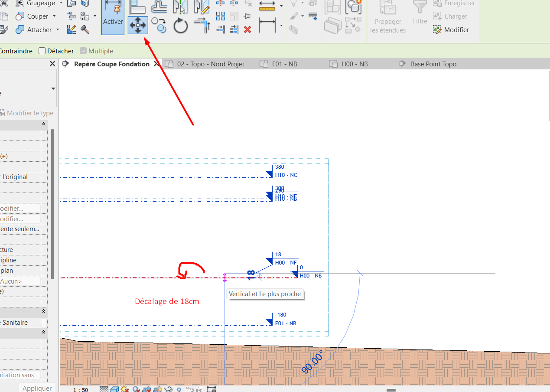Open the dimension tool dropdown arrow
The width and height of the screenshot is (550, 392).
click(281, 26)
